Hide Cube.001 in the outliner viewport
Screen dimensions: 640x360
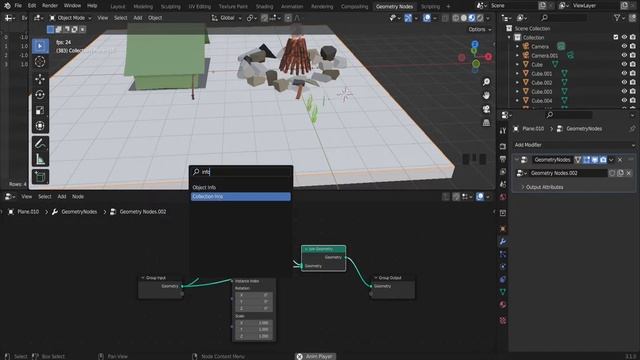pos(624,73)
